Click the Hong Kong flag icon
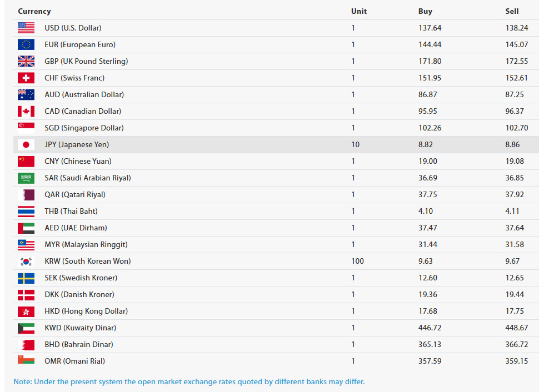Viewport: 539px width, 392px height. click(26, 311)
